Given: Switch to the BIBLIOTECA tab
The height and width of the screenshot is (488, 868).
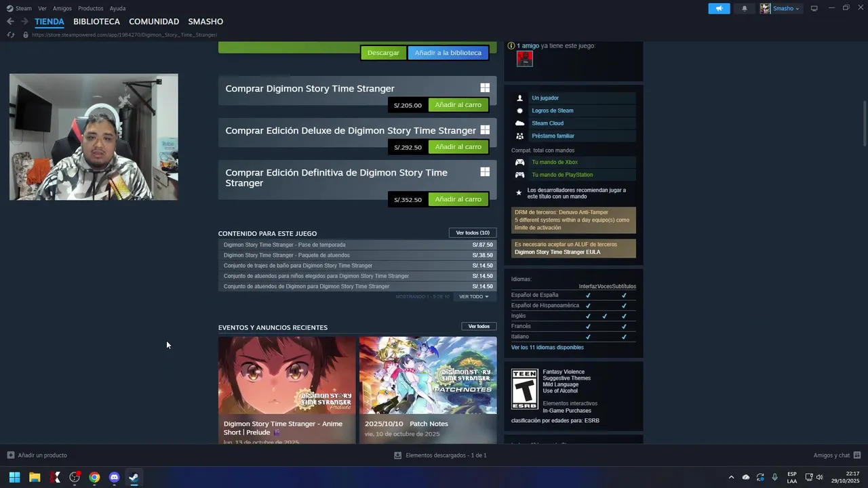Looking at the screenshot, I should pyautogui.click(x=96, y=22).
